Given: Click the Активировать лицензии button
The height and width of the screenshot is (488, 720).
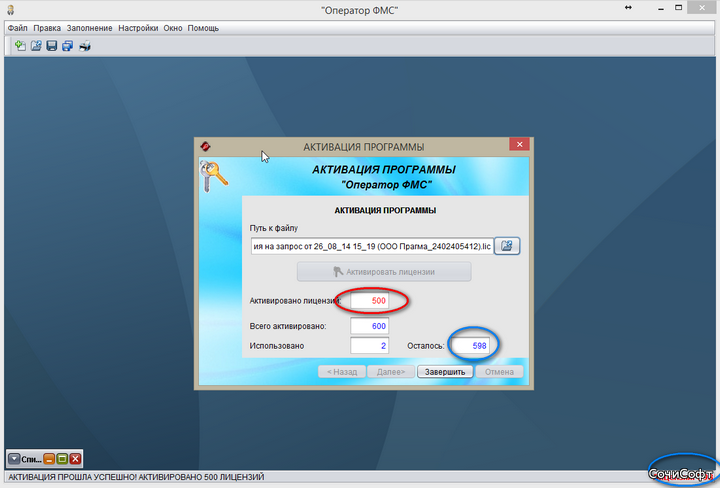Looking at the screenshot, I should 384,272.
